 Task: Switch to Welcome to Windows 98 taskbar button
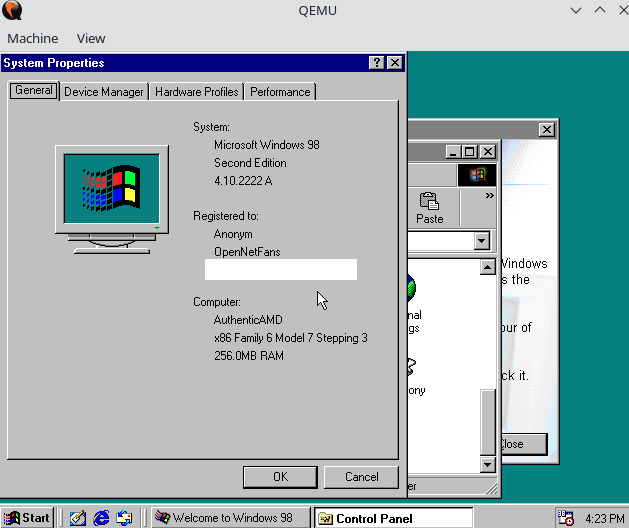[231, 518]
